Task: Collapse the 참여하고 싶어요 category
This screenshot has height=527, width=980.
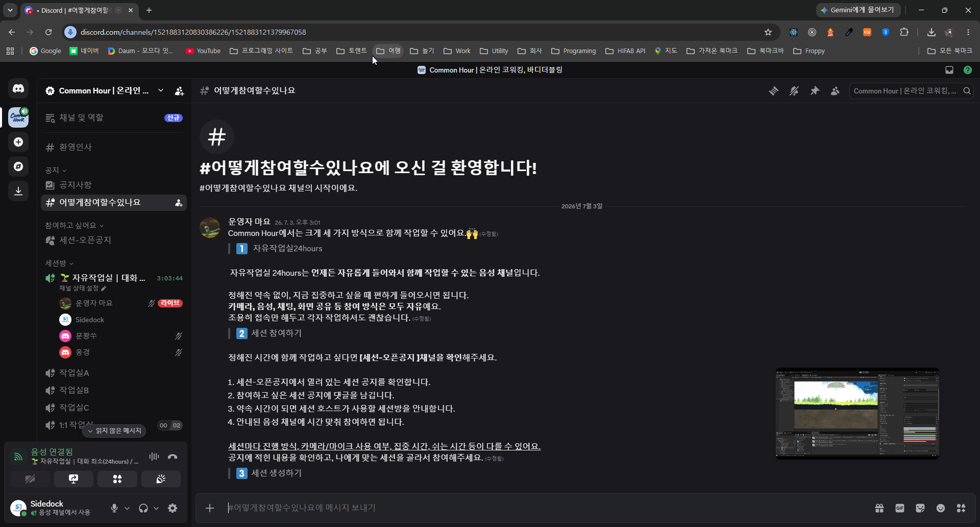Action: click(75, 225)
